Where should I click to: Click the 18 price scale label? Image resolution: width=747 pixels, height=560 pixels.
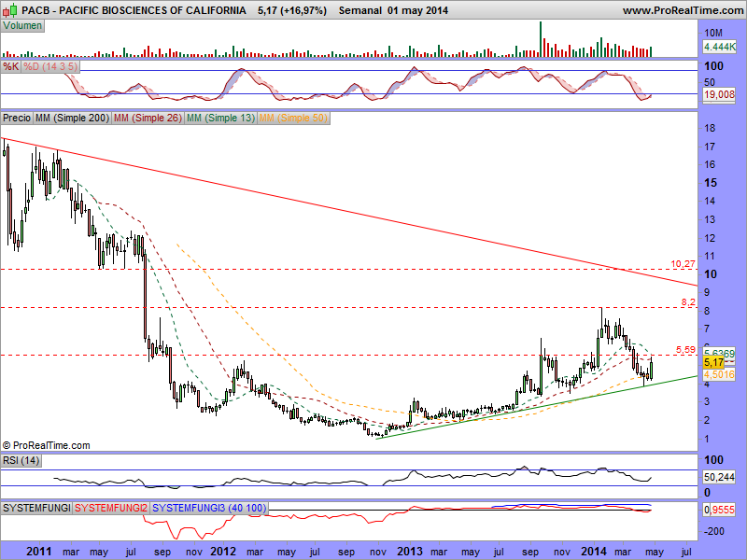(x=710, y=128)
